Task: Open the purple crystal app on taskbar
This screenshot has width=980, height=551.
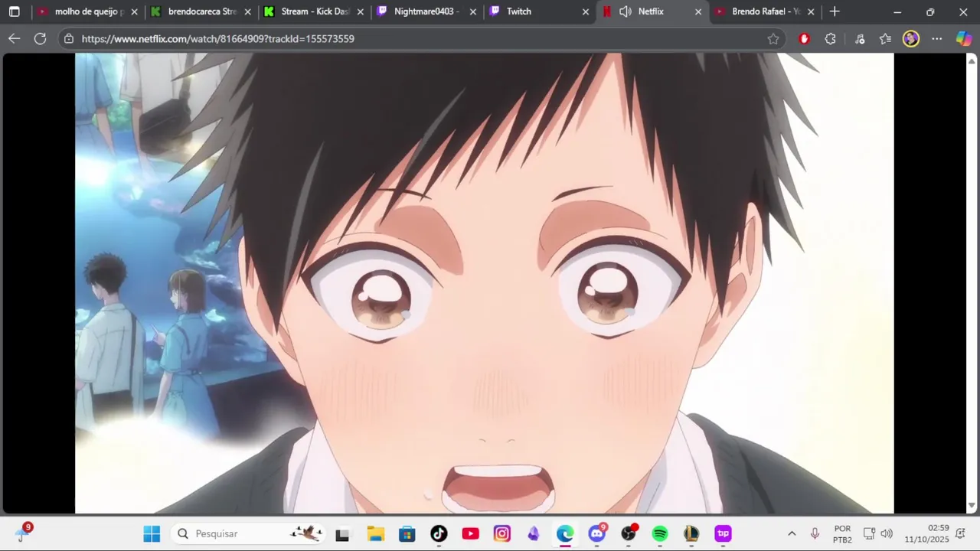Action: 534,534
